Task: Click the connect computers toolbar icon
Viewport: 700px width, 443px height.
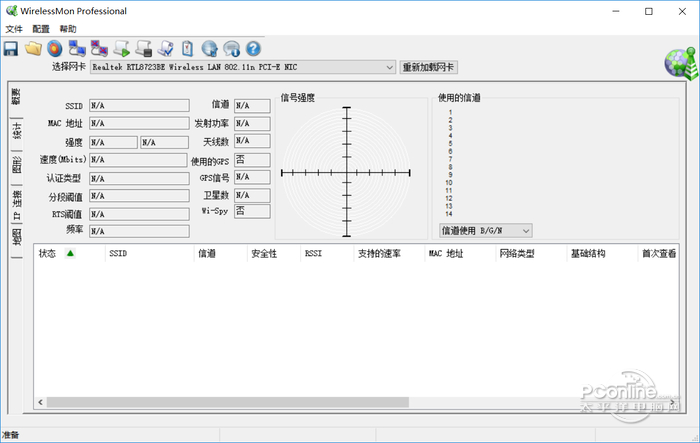Action: pos(77,49)
